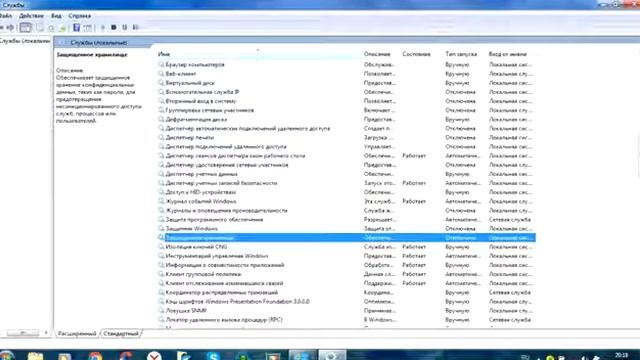This screenshot has height=360, width=640.
Task: Open the Вид menu
Action: pos(56,16)
